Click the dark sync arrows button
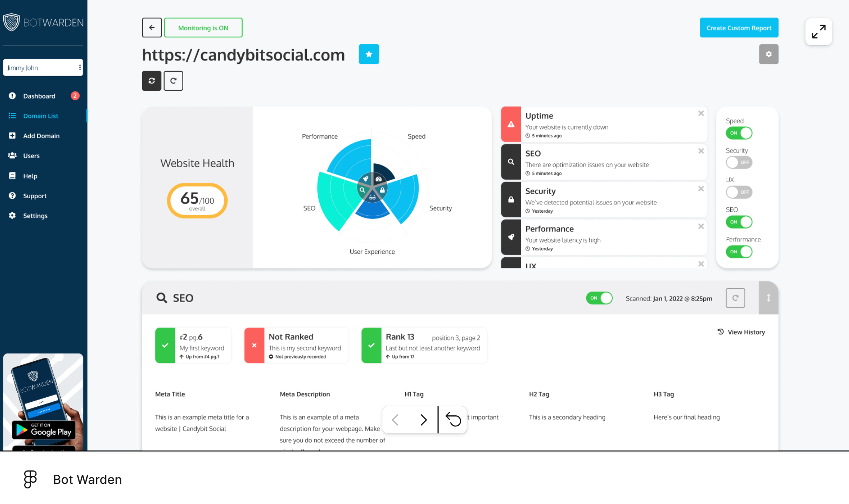 152,80
